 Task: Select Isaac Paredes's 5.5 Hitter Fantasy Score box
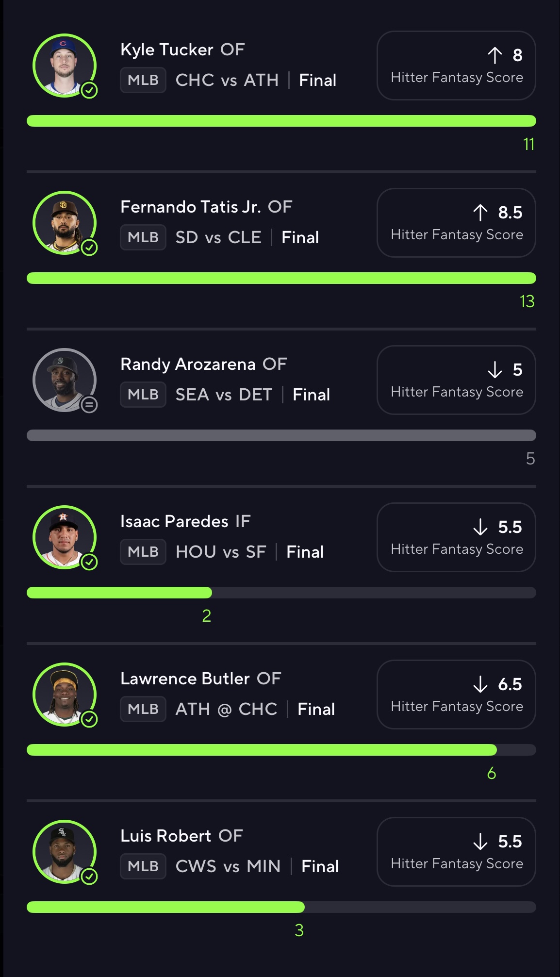[456, 537]
